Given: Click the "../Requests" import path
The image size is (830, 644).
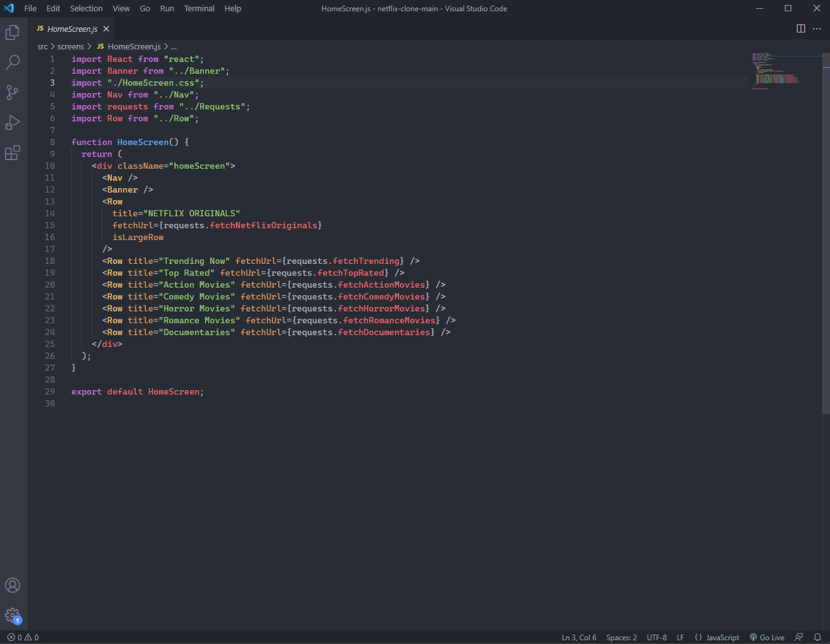Looking at the screenshot, I should click(212, 106).
